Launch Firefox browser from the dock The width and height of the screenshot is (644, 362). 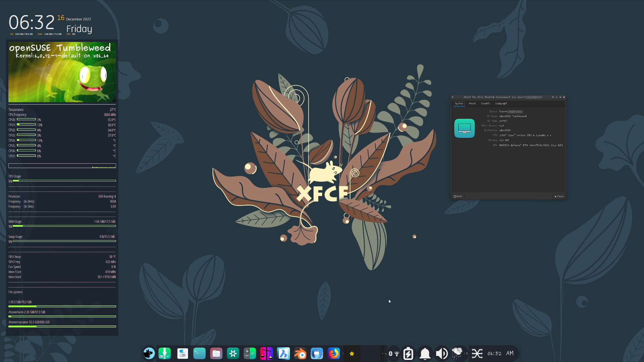coord(334,353)
